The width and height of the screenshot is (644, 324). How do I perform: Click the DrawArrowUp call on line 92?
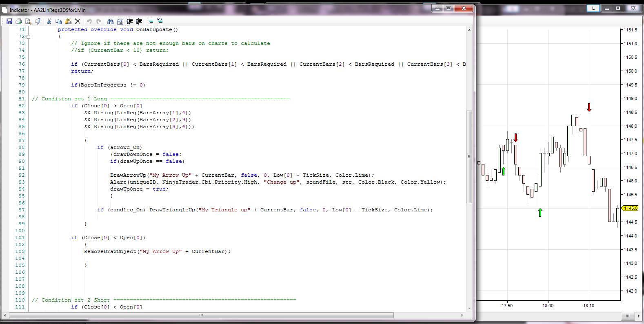(x=242, y=175)
